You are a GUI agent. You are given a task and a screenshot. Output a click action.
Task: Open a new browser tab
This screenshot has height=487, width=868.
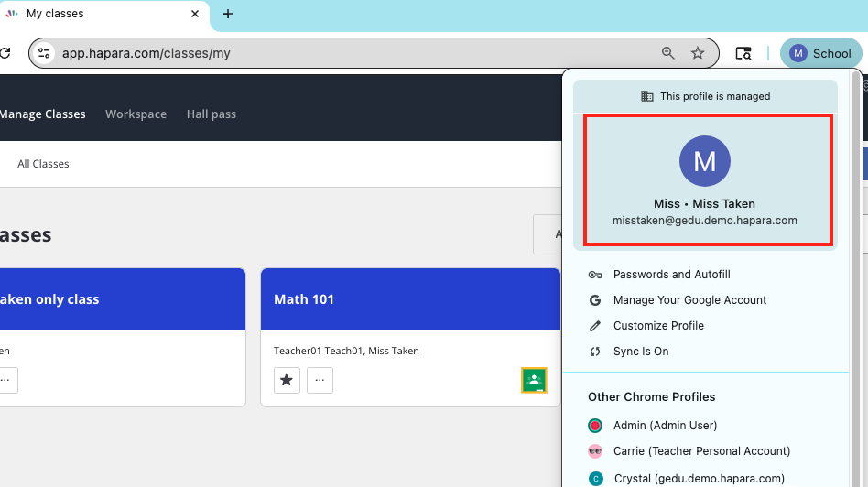point(227,14)
